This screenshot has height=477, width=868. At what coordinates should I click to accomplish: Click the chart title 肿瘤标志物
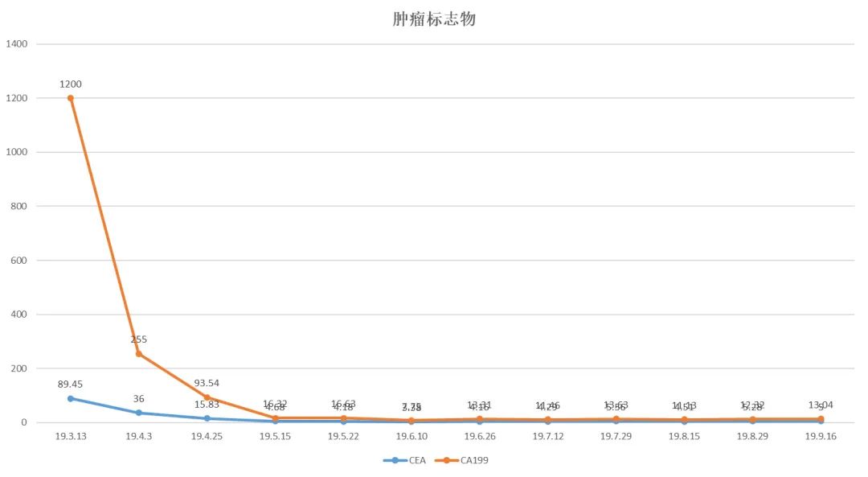point(434,19)
